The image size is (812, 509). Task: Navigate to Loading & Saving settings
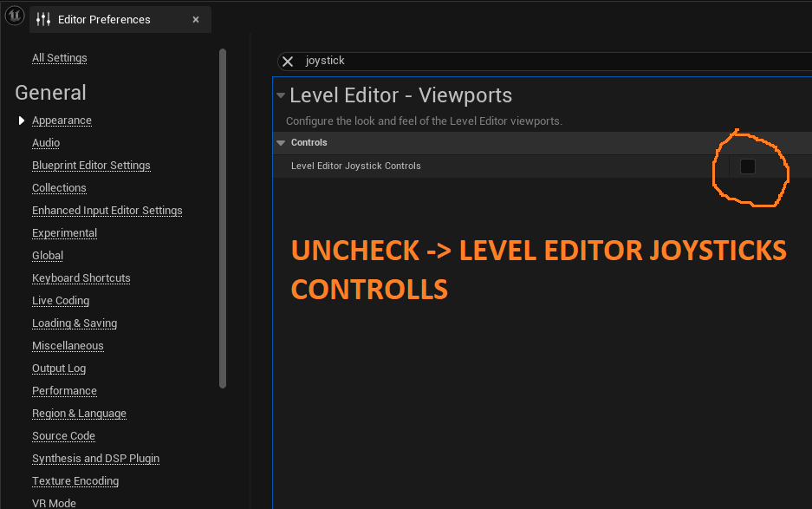75,323
